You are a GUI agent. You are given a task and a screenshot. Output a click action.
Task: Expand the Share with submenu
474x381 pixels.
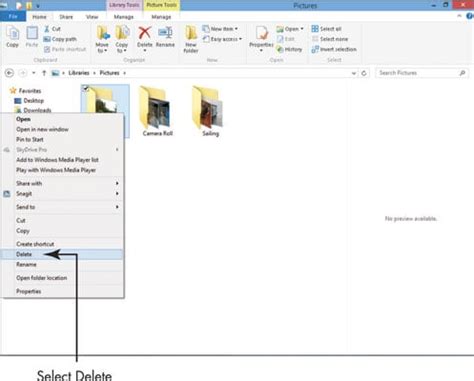[117, 183]
